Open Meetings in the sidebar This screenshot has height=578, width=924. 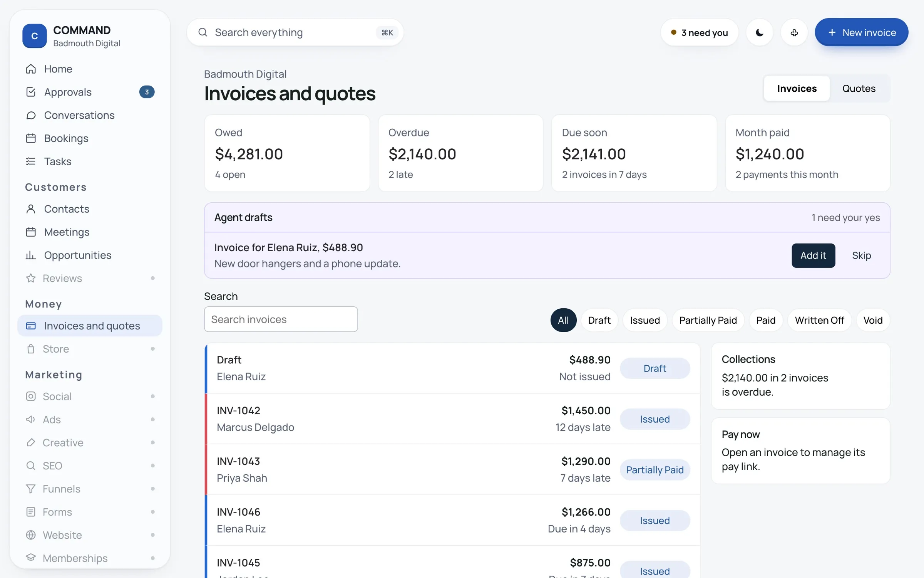pyautogui.click(x=90, y=232)
